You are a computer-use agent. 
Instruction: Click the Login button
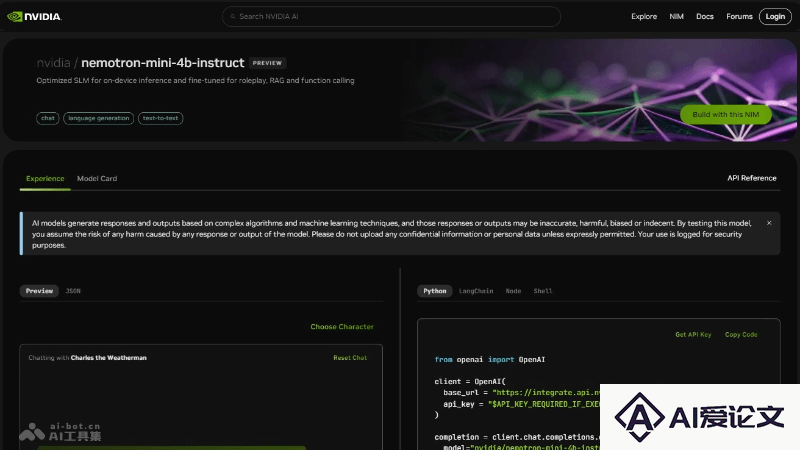[775, 16]
